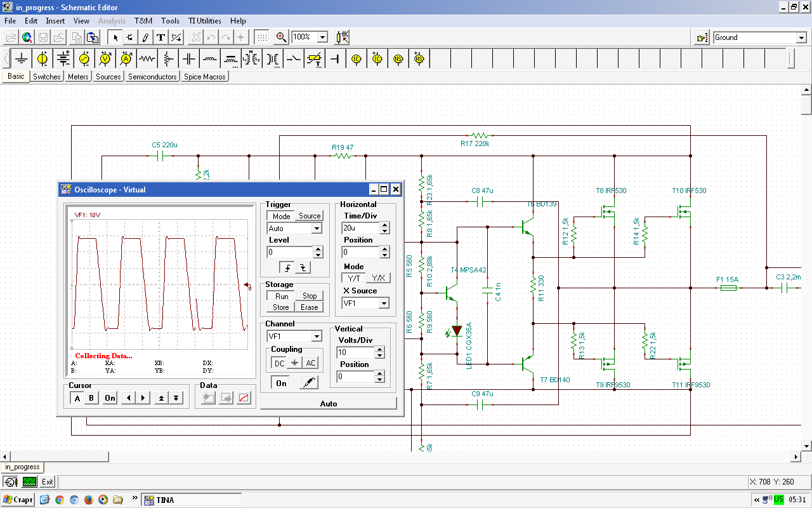Pick the Thermistor component icon

(x=315, y=58)
